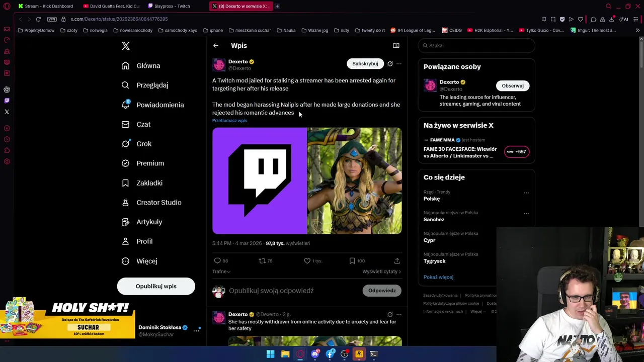
Task: Add page to bookmarks with heart icon
Action: 580,19
